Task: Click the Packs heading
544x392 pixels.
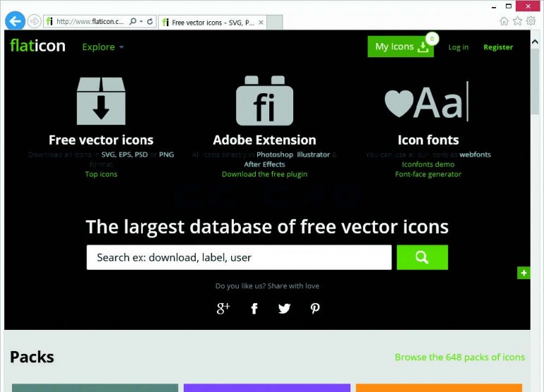Action: [x=32, y=357]
